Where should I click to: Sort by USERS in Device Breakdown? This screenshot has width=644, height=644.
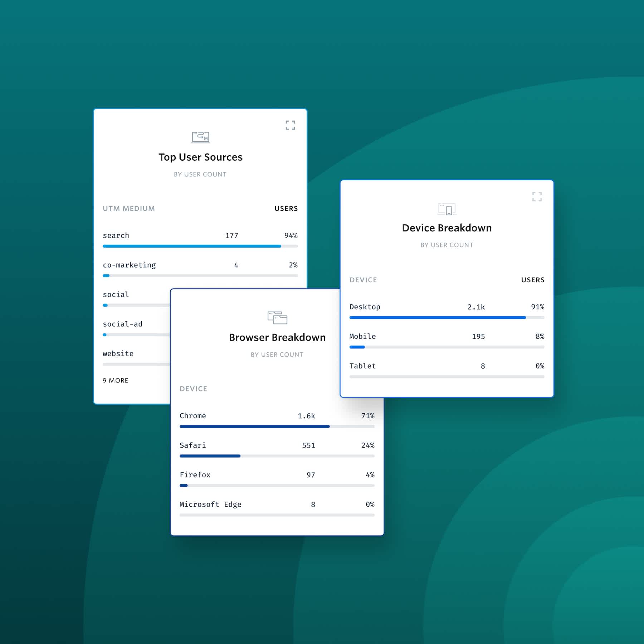click(x=533, y=280)
